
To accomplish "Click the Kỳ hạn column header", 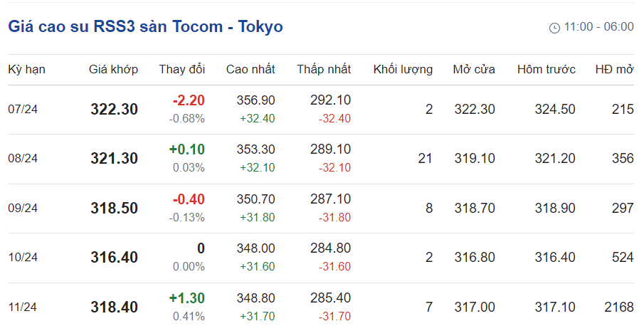I will (26, 70).
